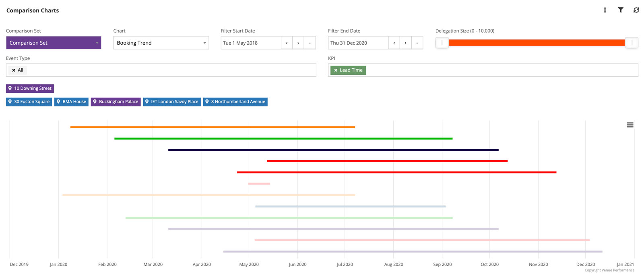This screenshot has height=279, width=644.
Task: Expand the Comparison Set dropdown
Action: (x=54, y=43)
